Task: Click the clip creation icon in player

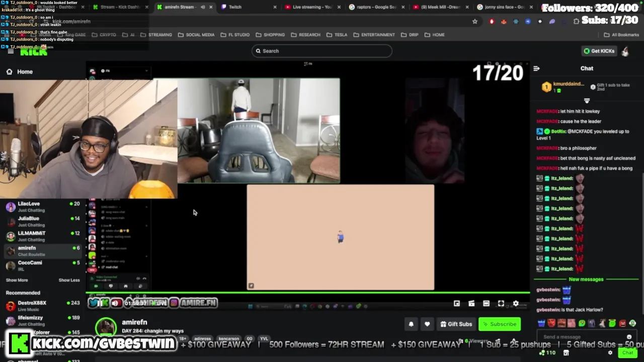Action: click(x=471, y=304)
